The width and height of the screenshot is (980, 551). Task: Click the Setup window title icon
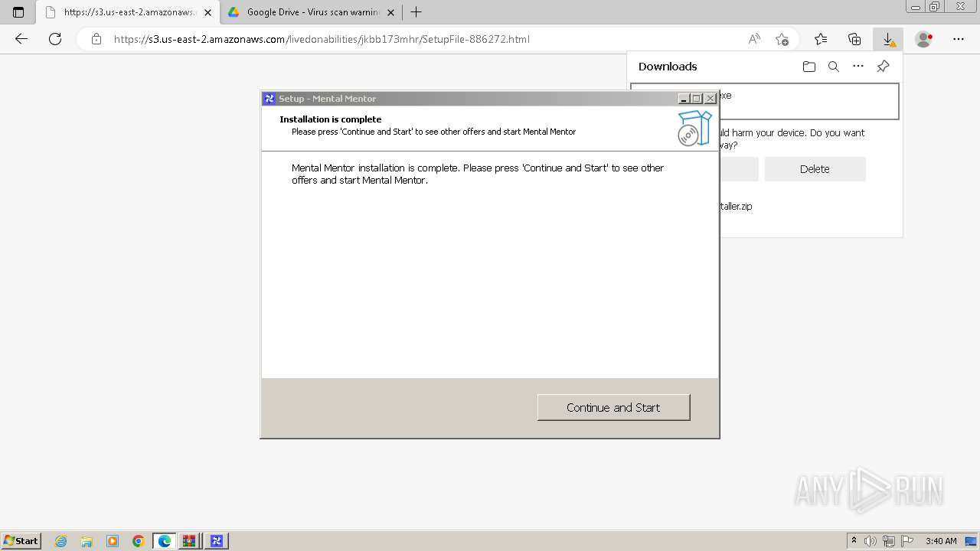point(269,99)
